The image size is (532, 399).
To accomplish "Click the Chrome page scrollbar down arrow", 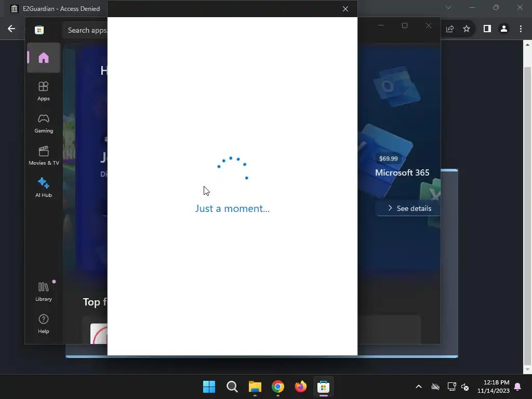I will tap(527, 369).
